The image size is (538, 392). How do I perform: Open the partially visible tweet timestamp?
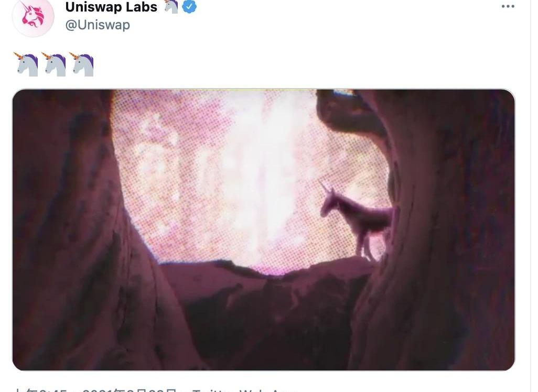click(x=41, y=390)
